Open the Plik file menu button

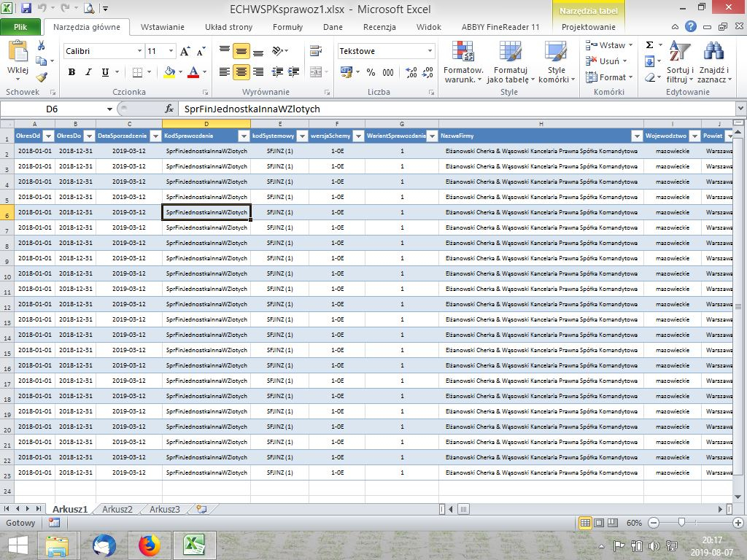pos(21,27)
